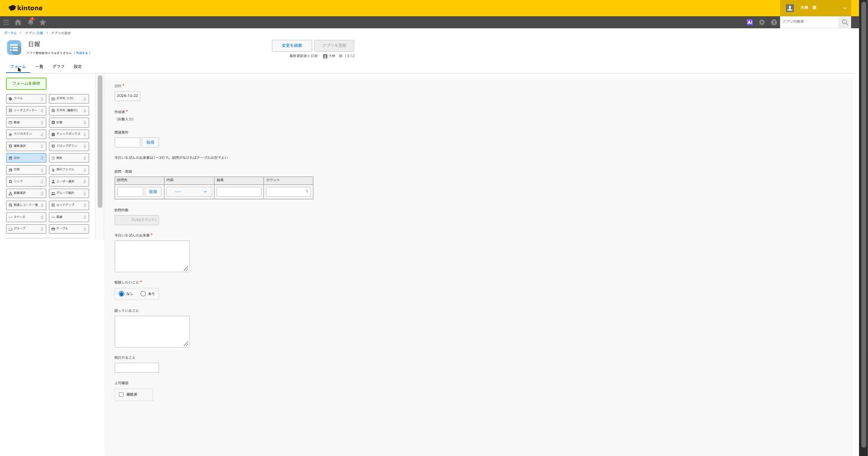The height and width of the screenshot is (456, 868).
Task: Click the 変更を破棄 button
Action: [292, 46]
